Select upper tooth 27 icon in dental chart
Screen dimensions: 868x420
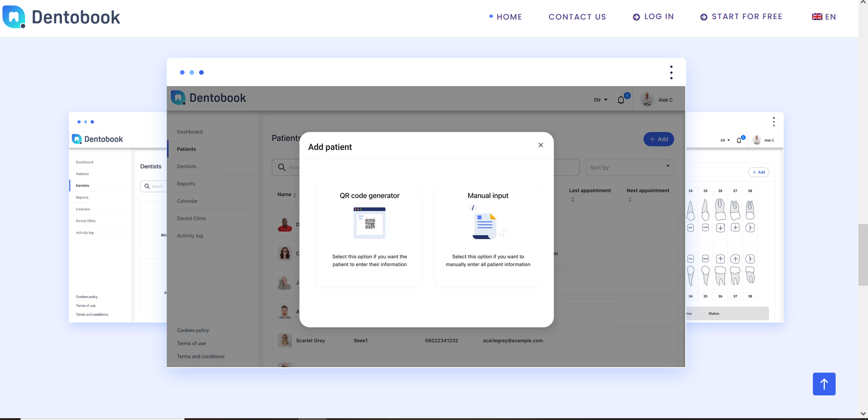(735, 210)
